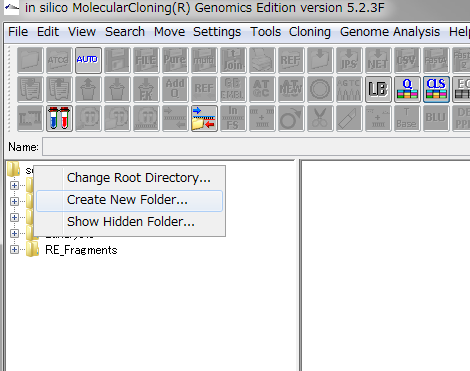Click the Q colored-blocks toolbar icon

[x=407, y=89]
